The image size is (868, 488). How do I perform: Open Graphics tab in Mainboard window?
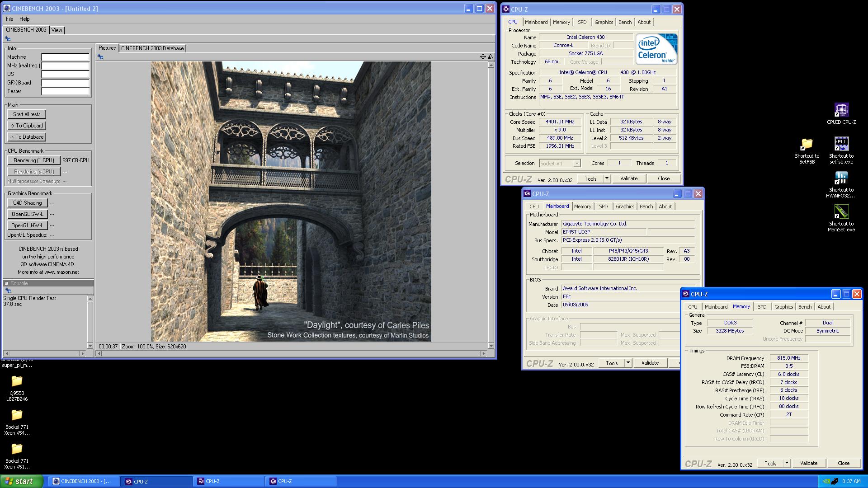click(625, 206)
